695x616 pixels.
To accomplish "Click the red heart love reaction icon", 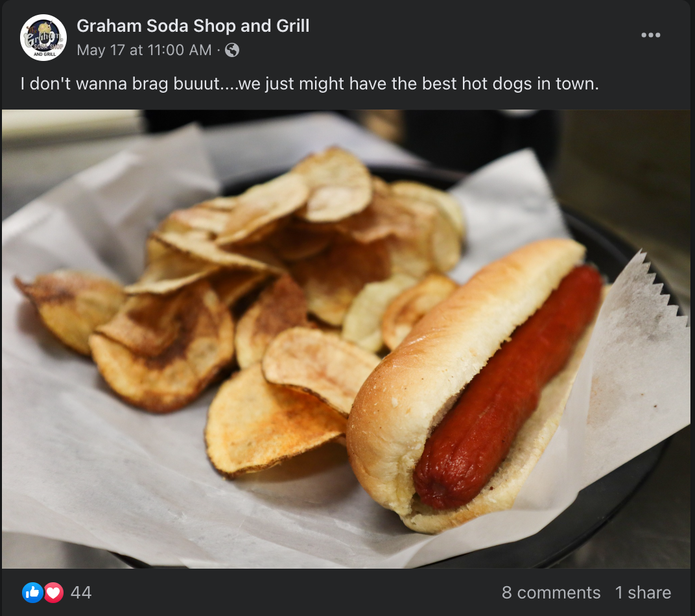I will click(54, 593).
